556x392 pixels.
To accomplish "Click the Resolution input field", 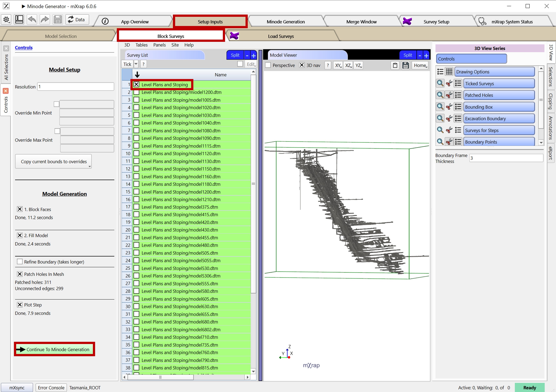I will tap(76, 87).
